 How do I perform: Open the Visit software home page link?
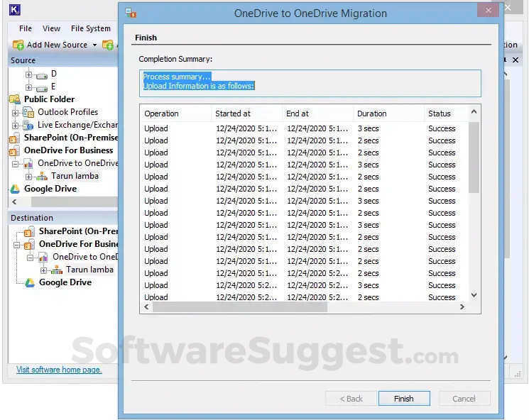point(59,370)
